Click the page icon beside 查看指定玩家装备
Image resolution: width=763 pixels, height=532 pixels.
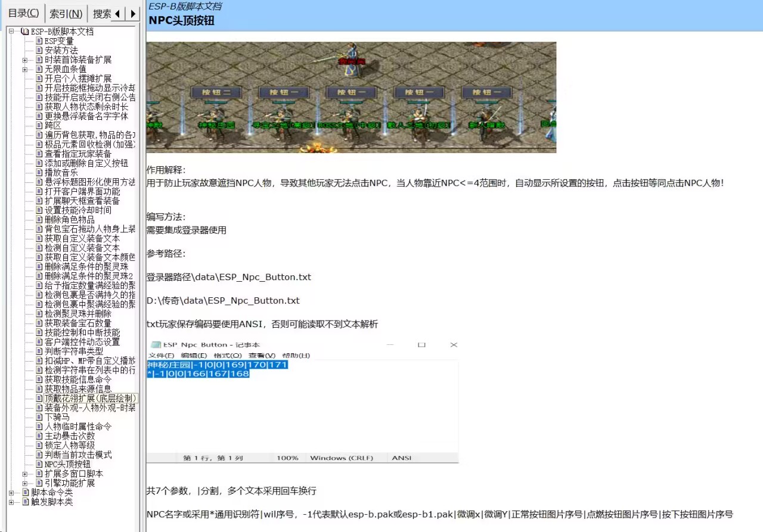coord(39,154)
